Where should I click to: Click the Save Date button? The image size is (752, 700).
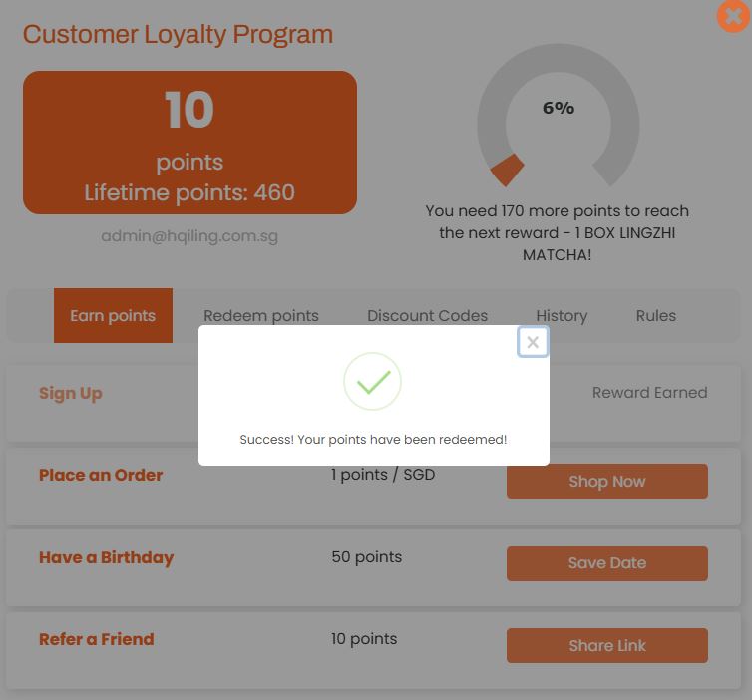click(607, 563)
